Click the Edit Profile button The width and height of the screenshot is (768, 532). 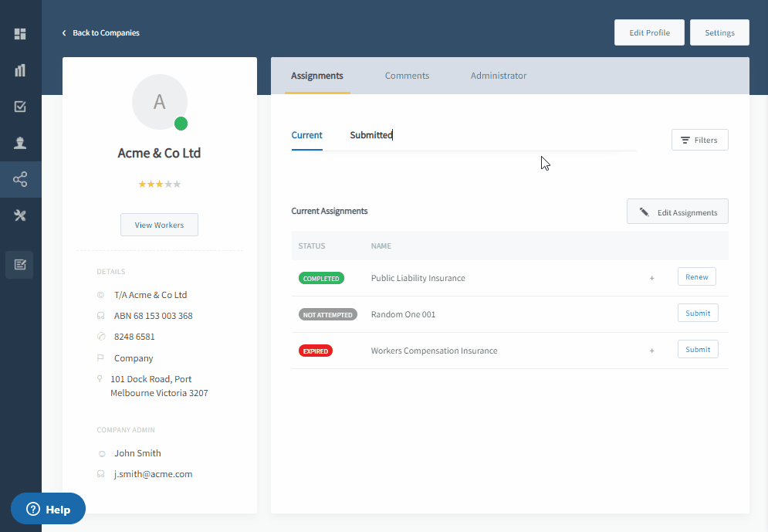tap(648, 33)
